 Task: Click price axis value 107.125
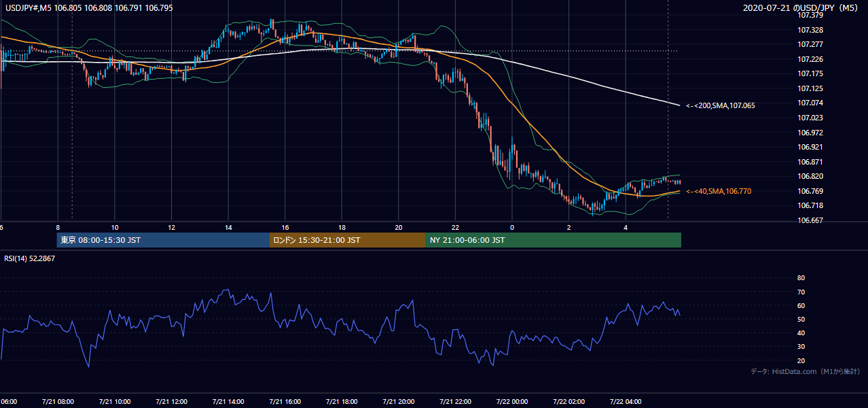pyautogui.click(x=810, y=88)
